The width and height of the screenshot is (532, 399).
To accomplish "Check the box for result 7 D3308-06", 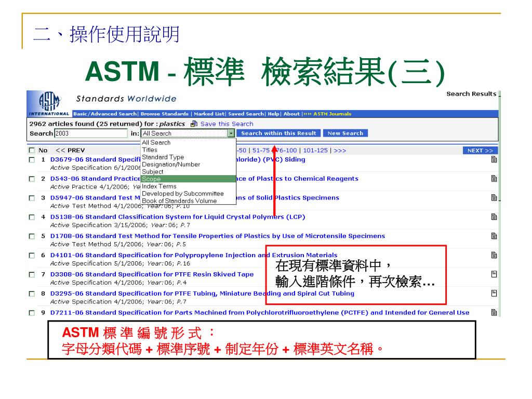I will pos(32,274).
